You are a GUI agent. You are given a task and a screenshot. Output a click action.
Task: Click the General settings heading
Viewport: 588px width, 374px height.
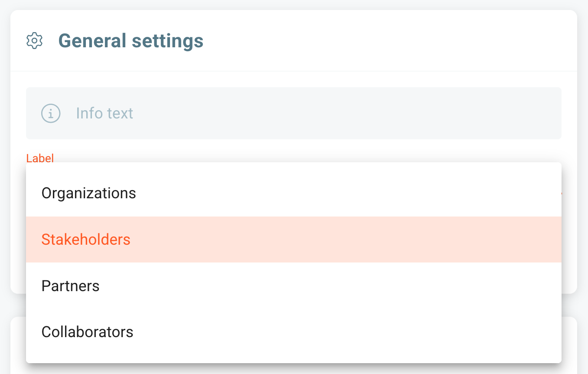pos(131,41)
